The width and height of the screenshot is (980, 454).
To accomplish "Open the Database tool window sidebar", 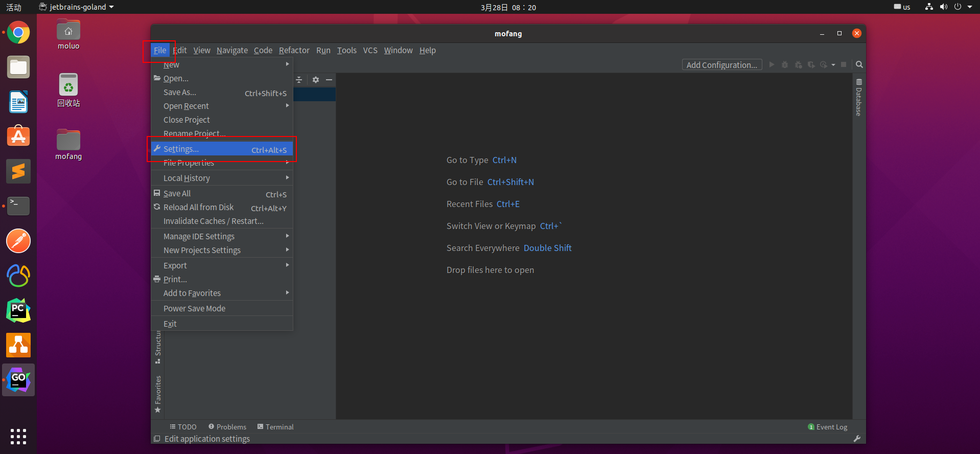I will [x=859, y=98].
